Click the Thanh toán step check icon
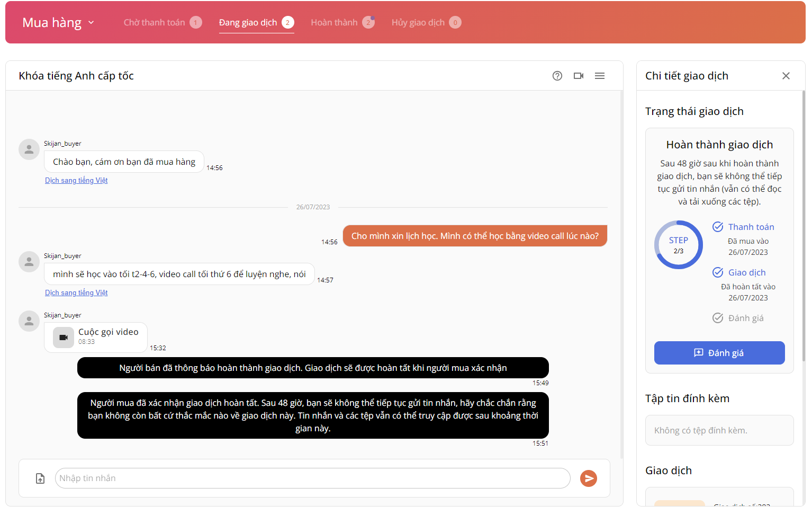Image resolution: width=812 pixels, height=515 pixels. click(x=718, y=227)
